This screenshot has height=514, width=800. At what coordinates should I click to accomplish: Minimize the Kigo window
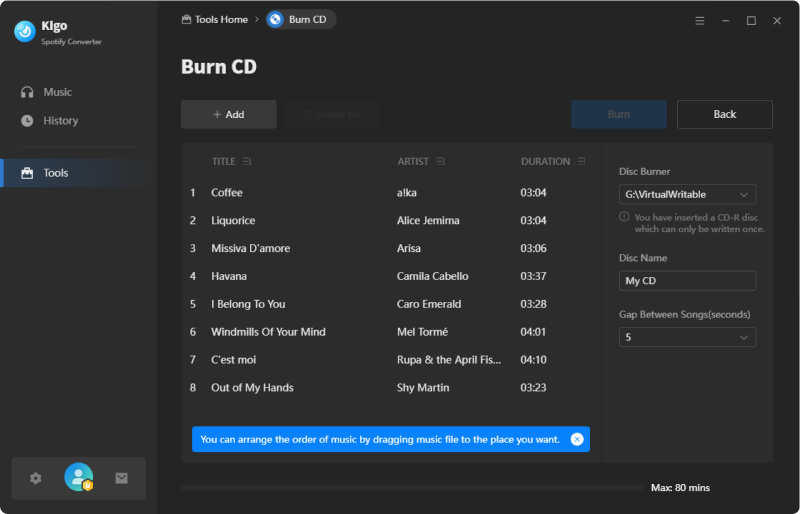click(x=726, y=20)
